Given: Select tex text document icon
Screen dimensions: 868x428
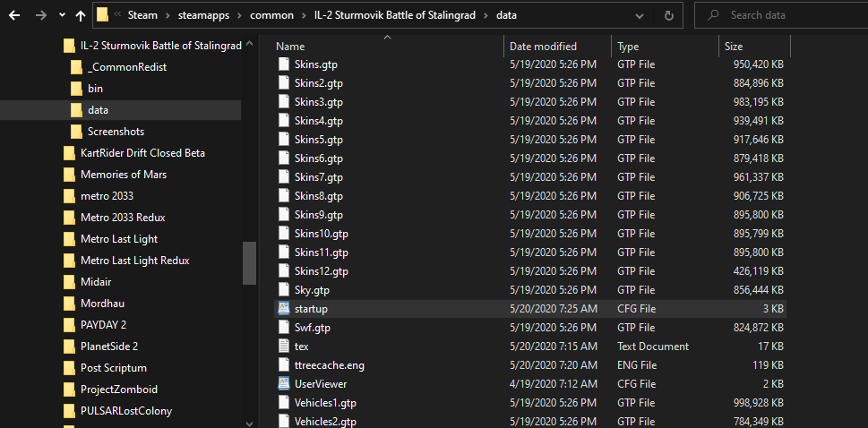Looking at the screenshot, I should click(284, 346).
